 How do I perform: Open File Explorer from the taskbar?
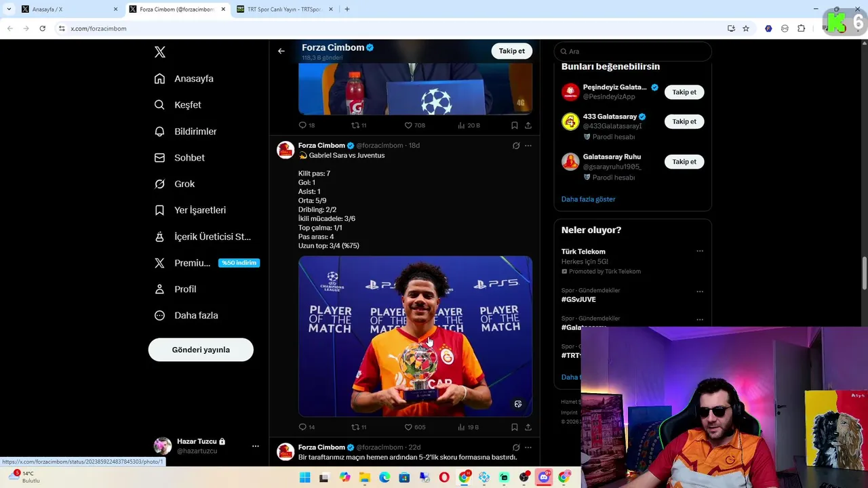click(x=365, y=478)
